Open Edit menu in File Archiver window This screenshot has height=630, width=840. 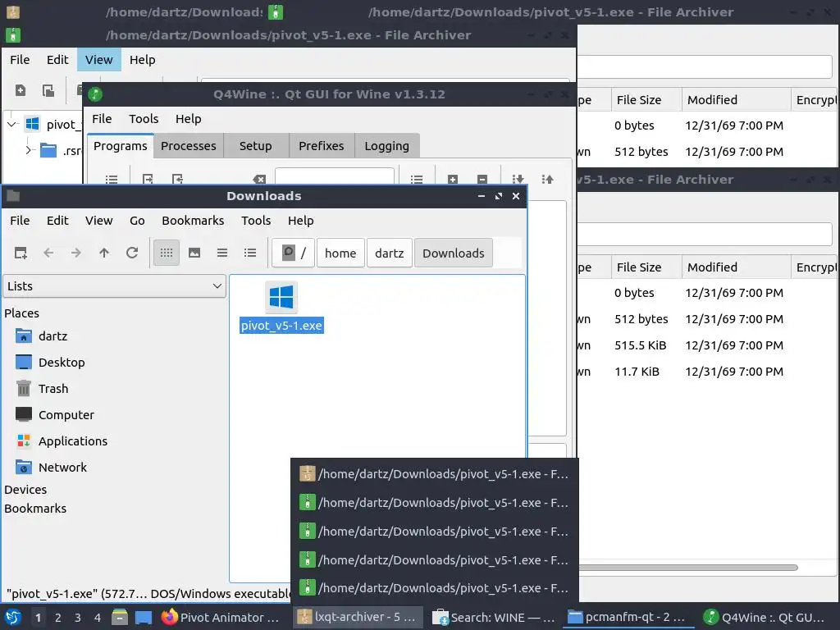[x=57, y=60]
